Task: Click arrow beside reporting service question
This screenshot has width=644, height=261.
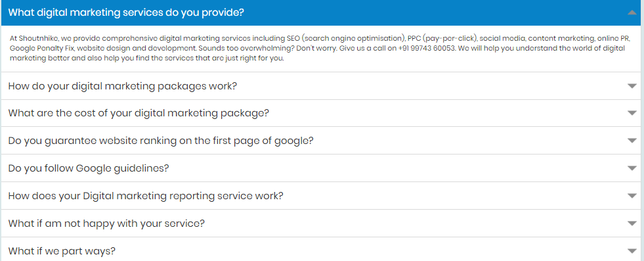Action: tap(632, 196)
